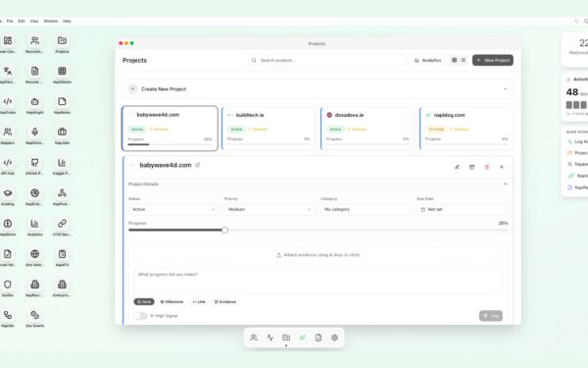Click the Search projects input field
The image size is (588, 368).
327,60
